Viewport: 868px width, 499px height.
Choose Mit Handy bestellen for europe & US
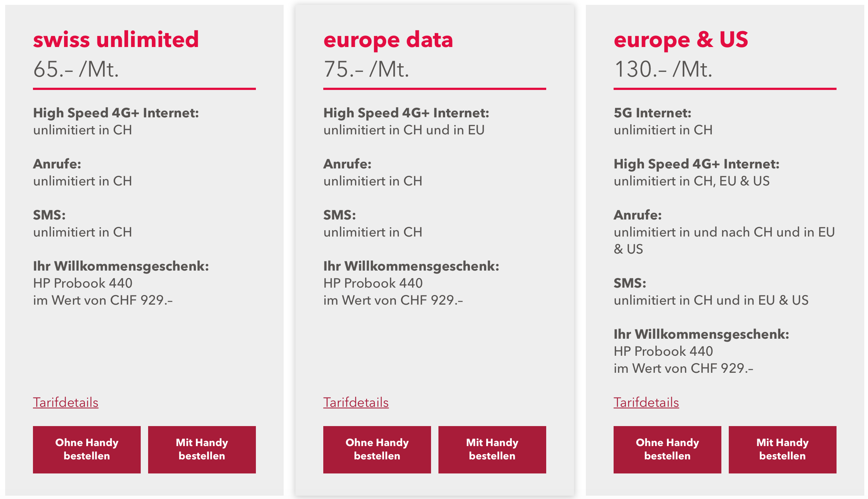[x=782, y=449]
